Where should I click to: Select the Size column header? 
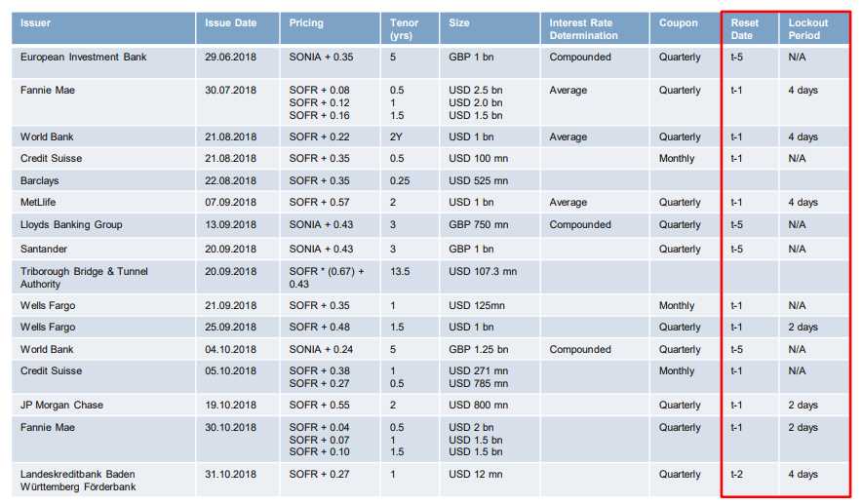pyautogui.click(x=490, y=28)
